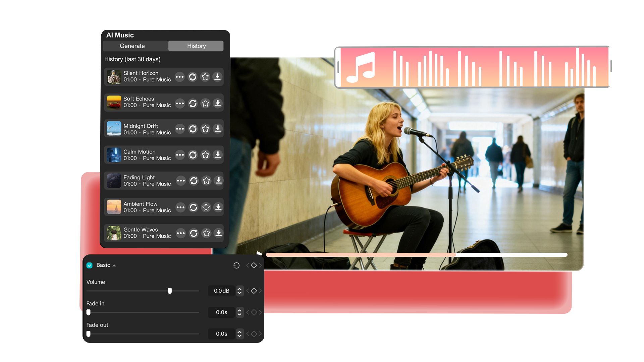Add a keyframe for Volume
Screen dimensions: 644x362
254,291
